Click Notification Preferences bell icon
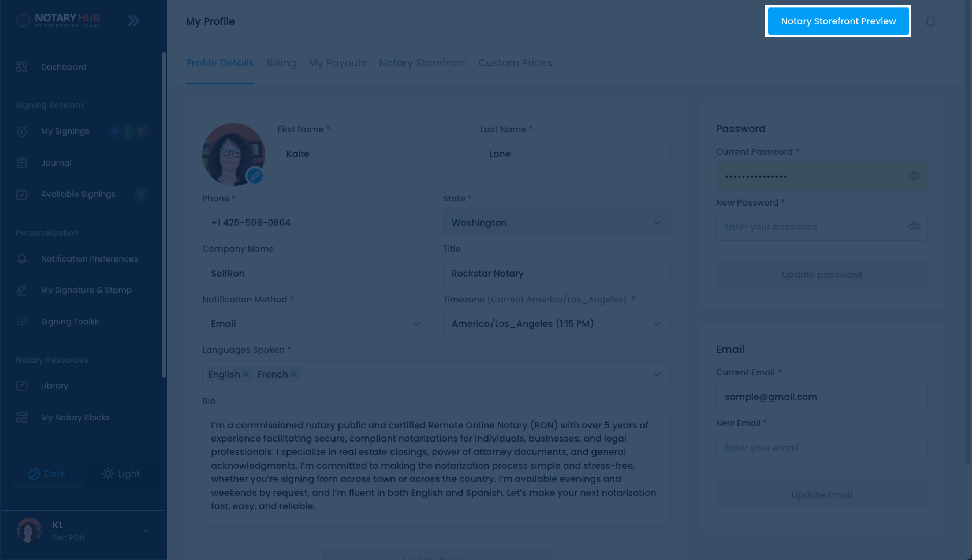Viewport: 972px width, 560px height. pos(22,259)
